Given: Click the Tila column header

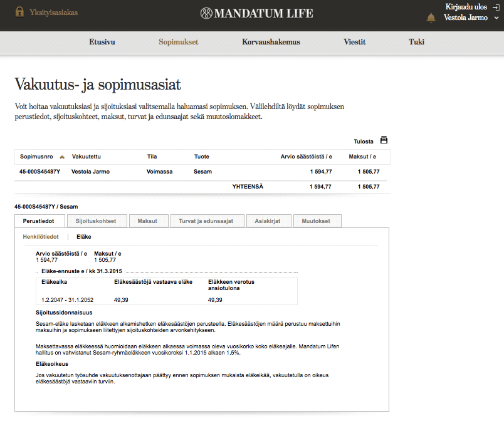Looking at the screenshot, I should coord(152,157).
